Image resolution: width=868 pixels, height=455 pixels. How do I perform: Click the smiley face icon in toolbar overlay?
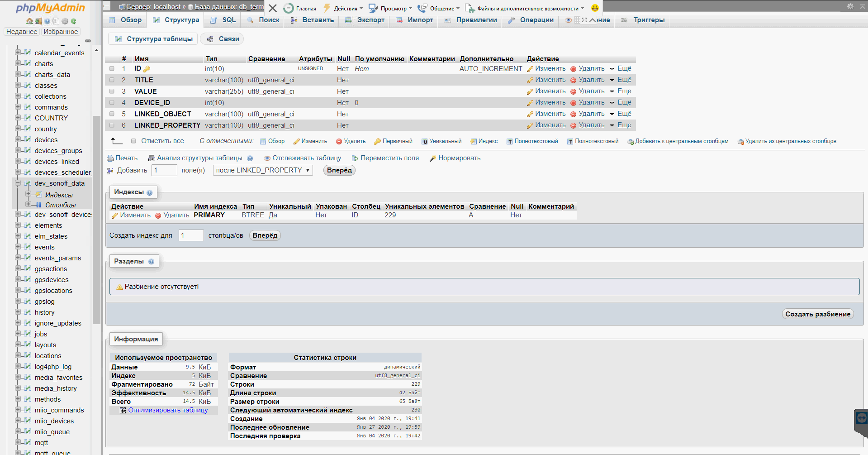pyautogui.click(x=595, y=8)
